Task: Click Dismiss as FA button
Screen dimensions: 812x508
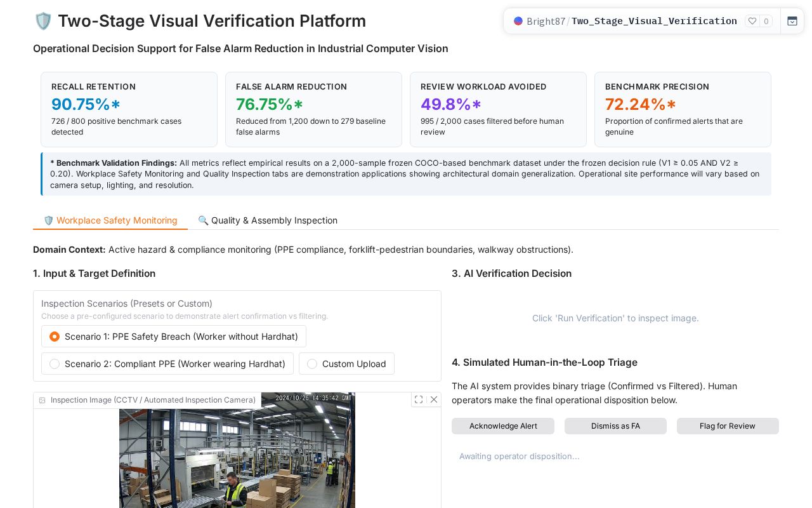Action: pos(615,426)
